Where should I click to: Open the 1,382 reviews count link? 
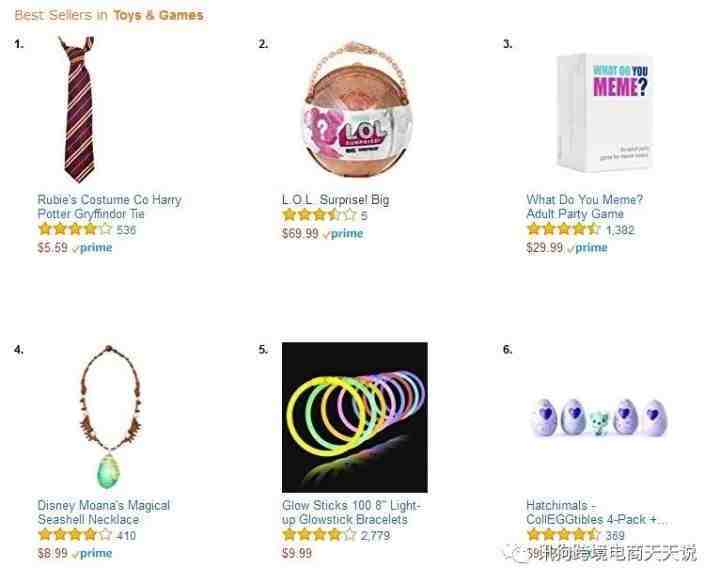coord(620,230)
